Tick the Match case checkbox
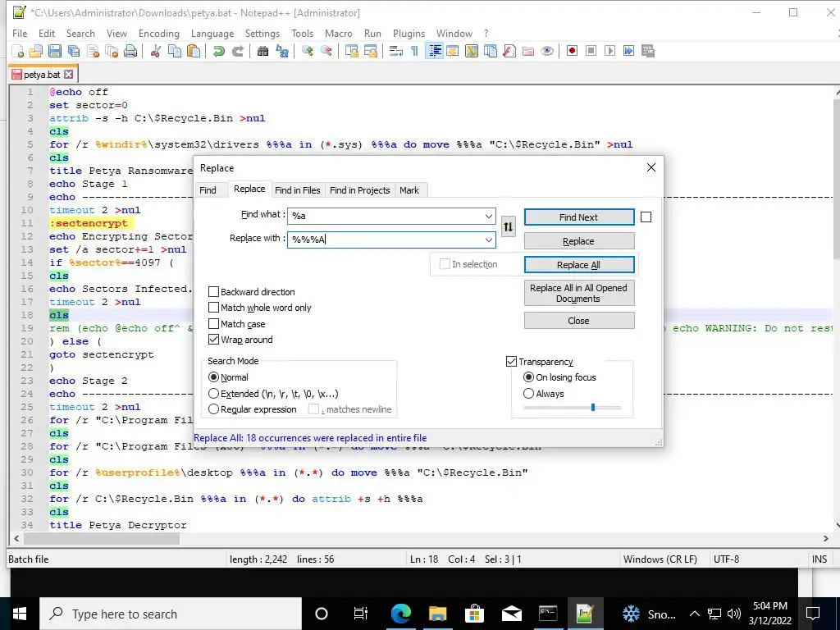Screen dimensions: 840x630 pos(214,323)
